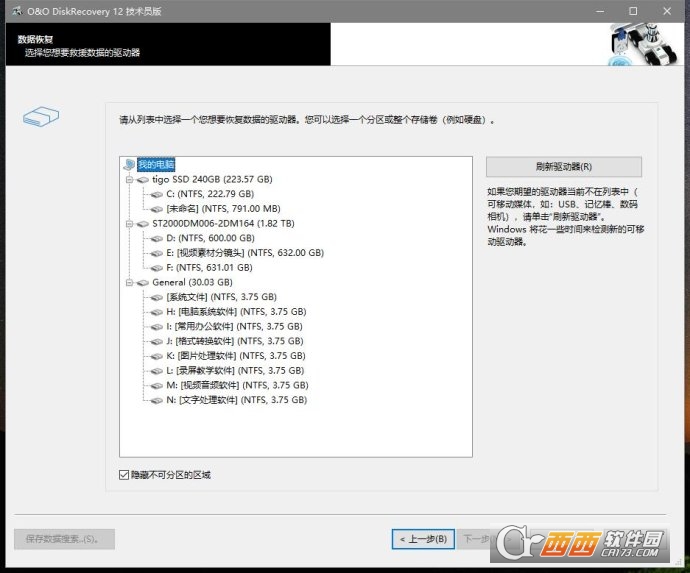This screenshot has height=573, width=690.
Task: Select row N: [文字处理软件]
Action: coord(236,400)
